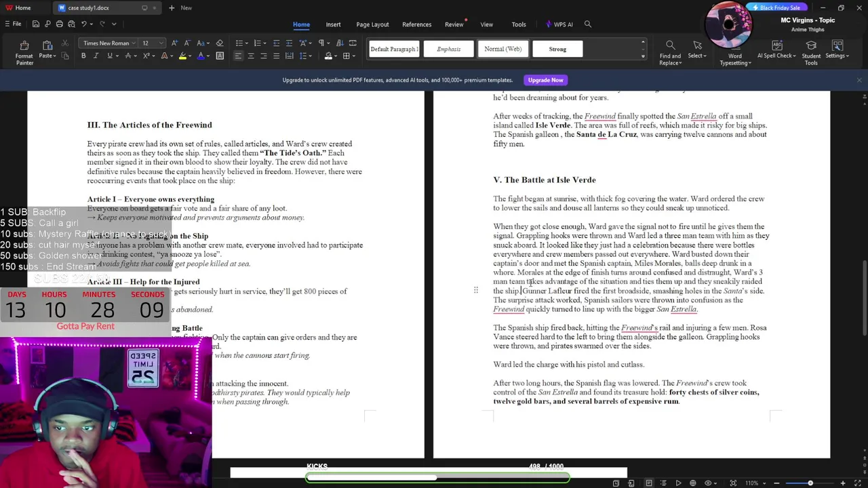This screenshot has height=488, width=868.
Task: Click the Save icon in the quick access bar
Action: tap(35, 24)
